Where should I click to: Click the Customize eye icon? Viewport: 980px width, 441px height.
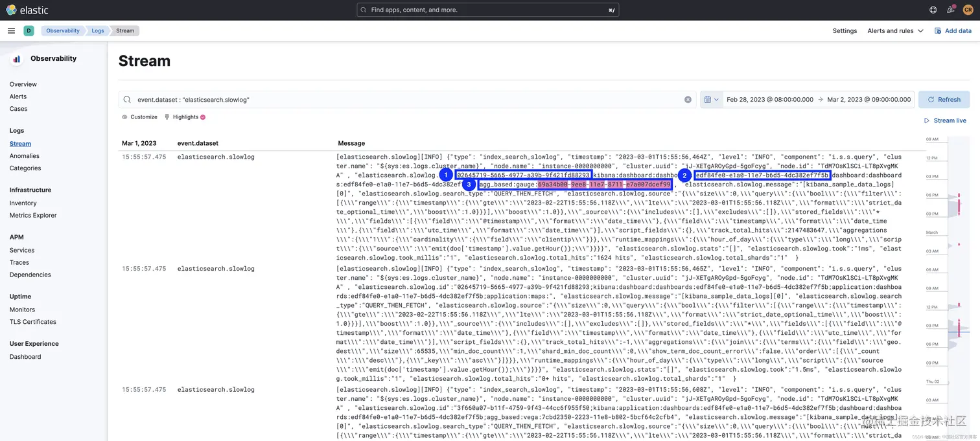(x=124, y=117)
